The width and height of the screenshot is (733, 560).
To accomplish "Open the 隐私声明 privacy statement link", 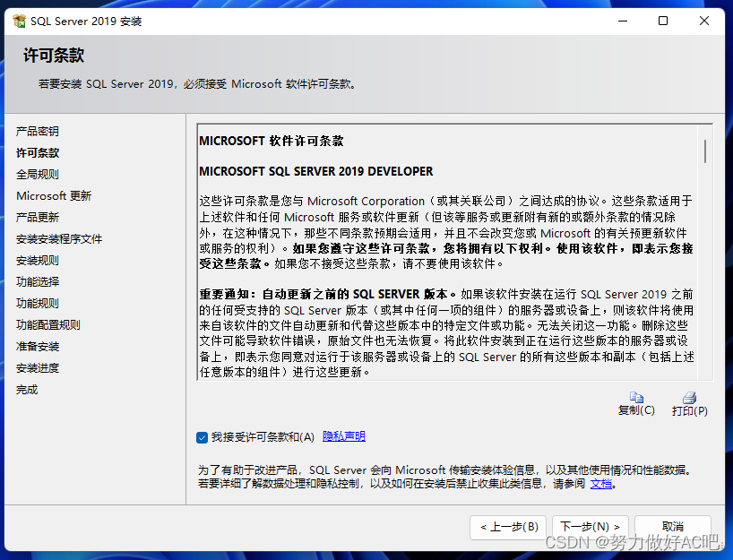I will (343, 436).
